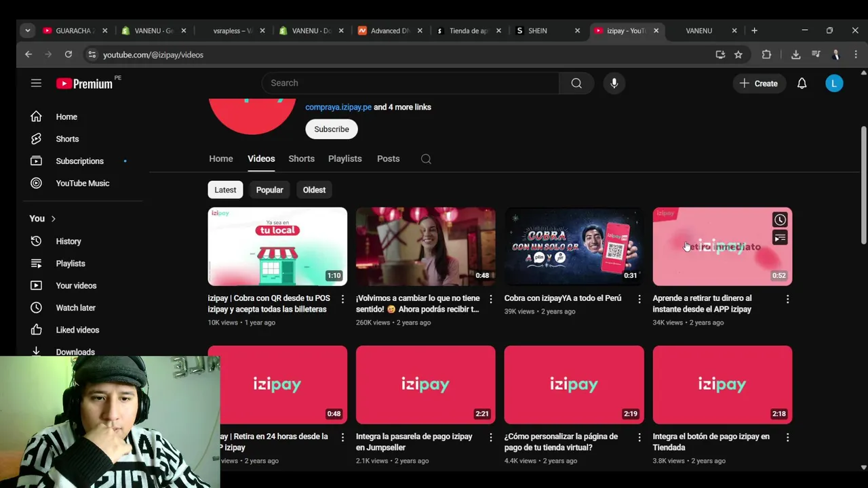Select the Popular filter chip
This screenshot has width=868, height=488.
(x=269, y=190)
